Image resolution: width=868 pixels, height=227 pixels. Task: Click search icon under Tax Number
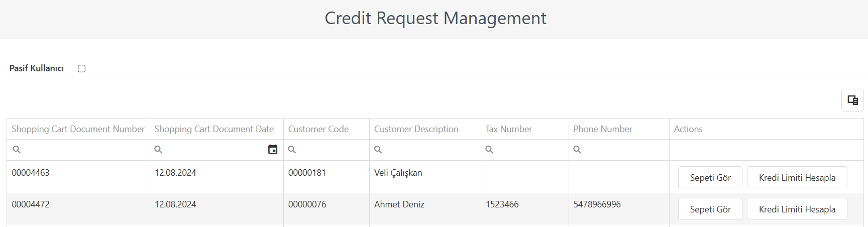coord(489,150)
